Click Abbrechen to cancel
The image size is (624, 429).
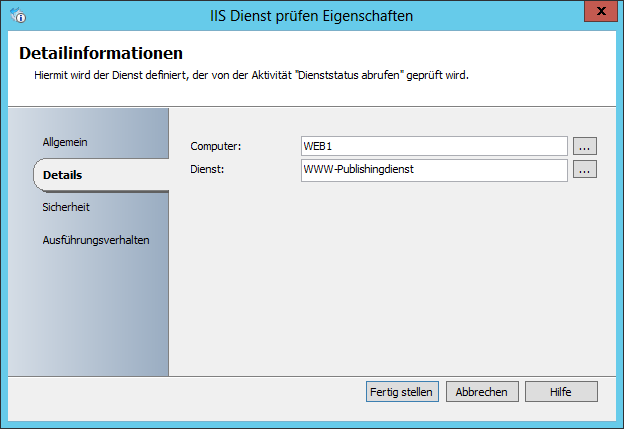click(482, 392)
